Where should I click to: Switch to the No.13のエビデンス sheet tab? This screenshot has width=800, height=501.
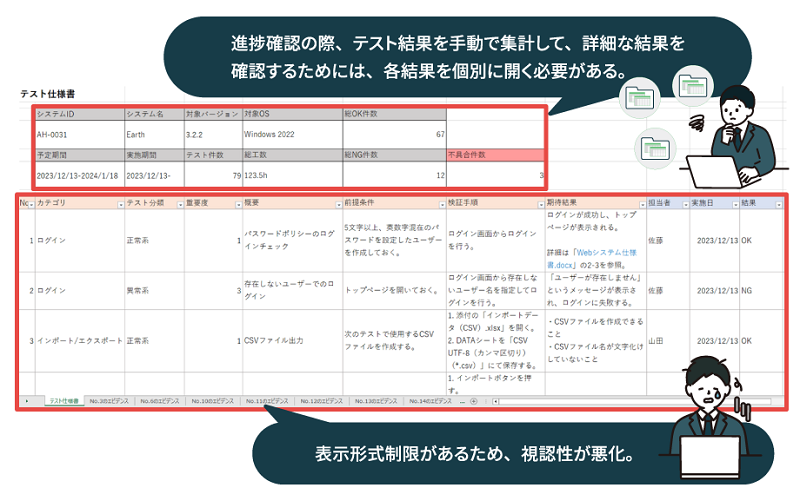point(376,402)
